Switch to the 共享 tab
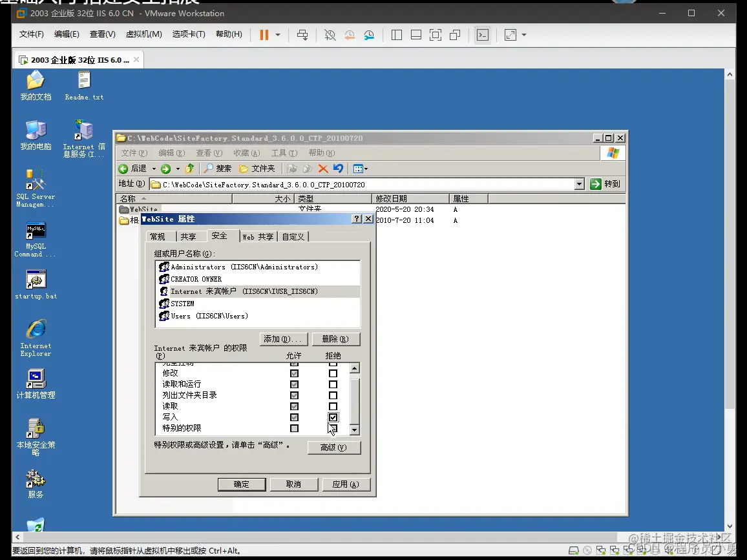The height and width of the screenshot is (560, 747). 188,236
